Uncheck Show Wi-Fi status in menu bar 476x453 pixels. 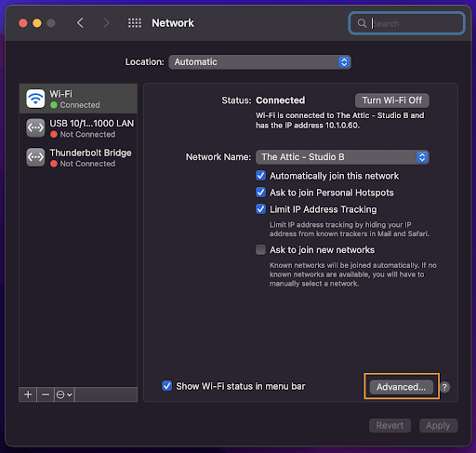(x=167, y=386)
